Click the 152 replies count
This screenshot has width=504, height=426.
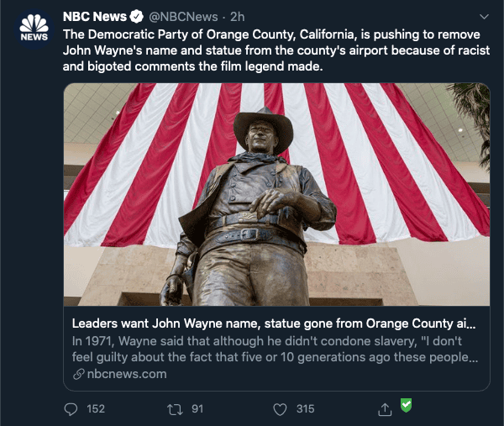(96, 409)
